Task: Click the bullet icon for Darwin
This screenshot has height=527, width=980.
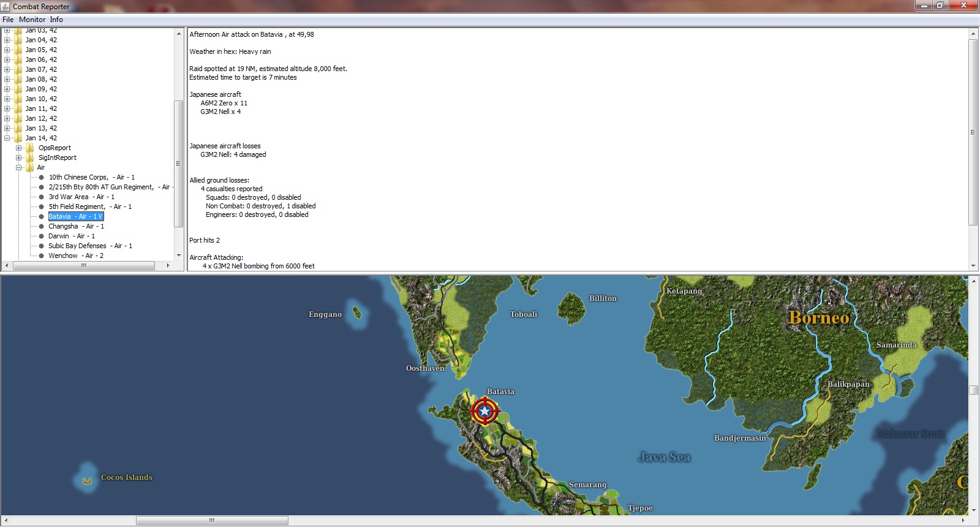Action: [42, 236]
